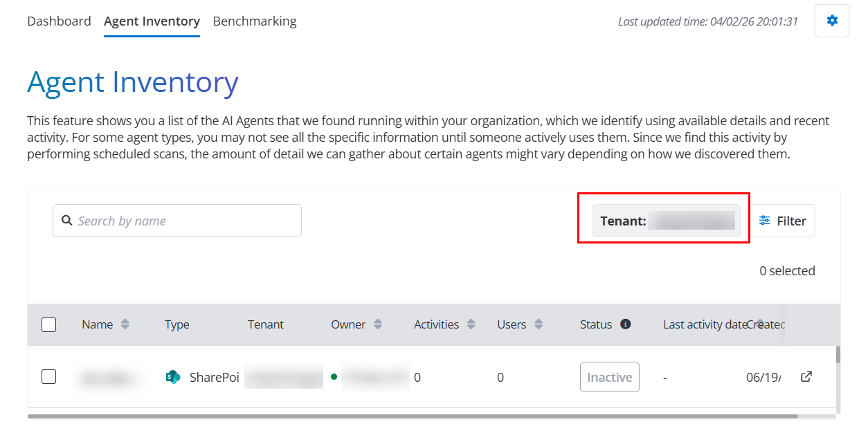This screenshot has height=433, width=868.
Task: Switch to the Dashboard tab
Action: (x=59, y=21)
